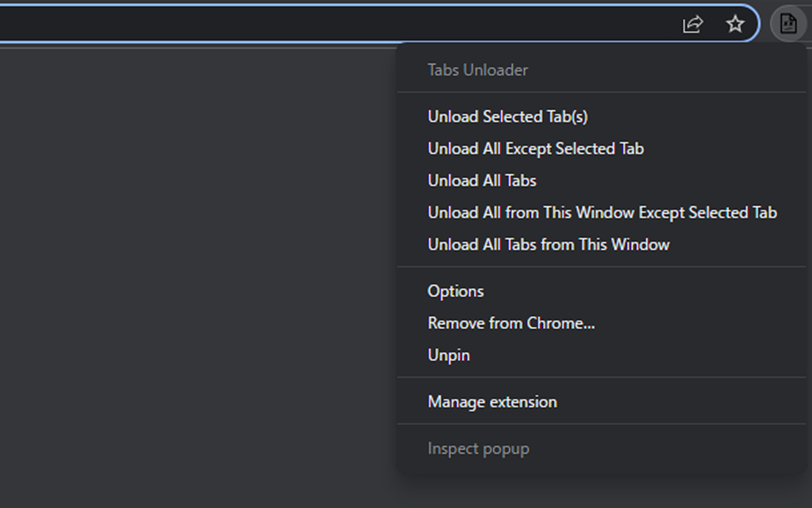
Task: Click Remove from Chrome...
Action: coord(511,323)
